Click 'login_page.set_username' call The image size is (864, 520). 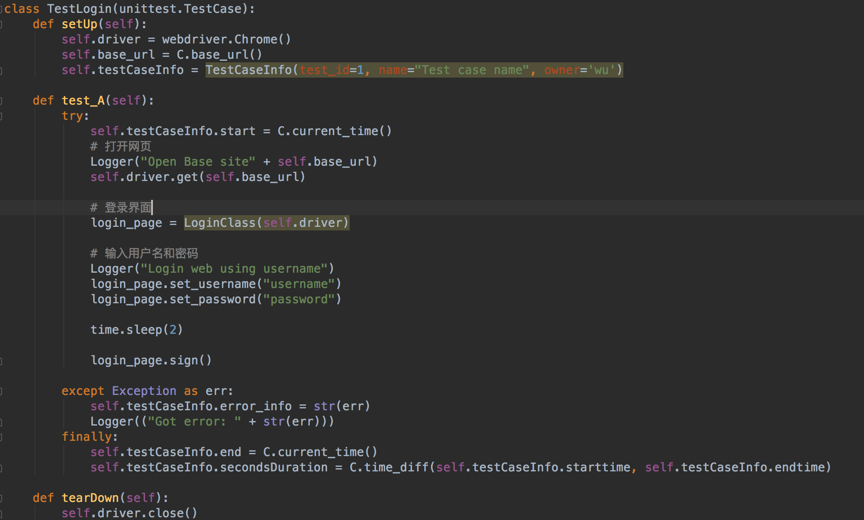tap(215, 284)
